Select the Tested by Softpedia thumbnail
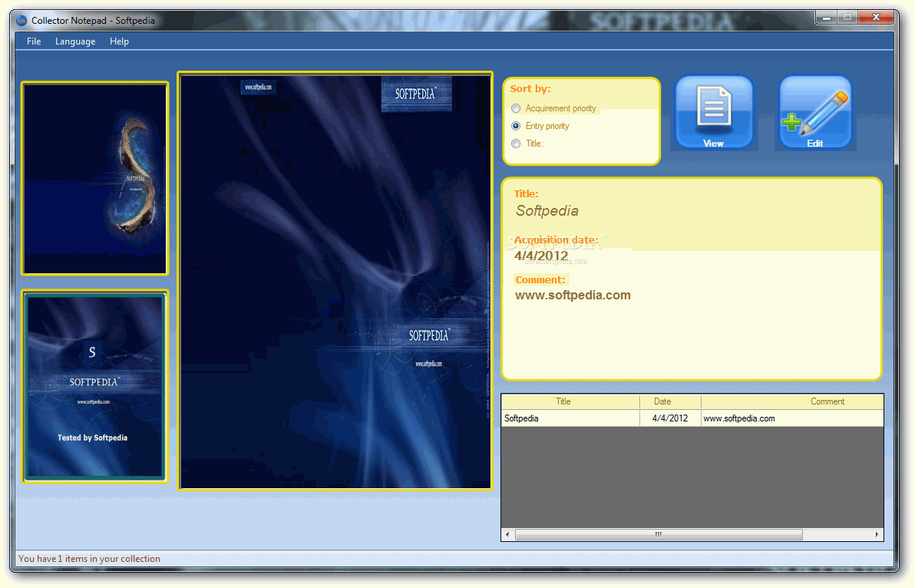The height and width of the screenshot is (588, 915). click(95, 386)
